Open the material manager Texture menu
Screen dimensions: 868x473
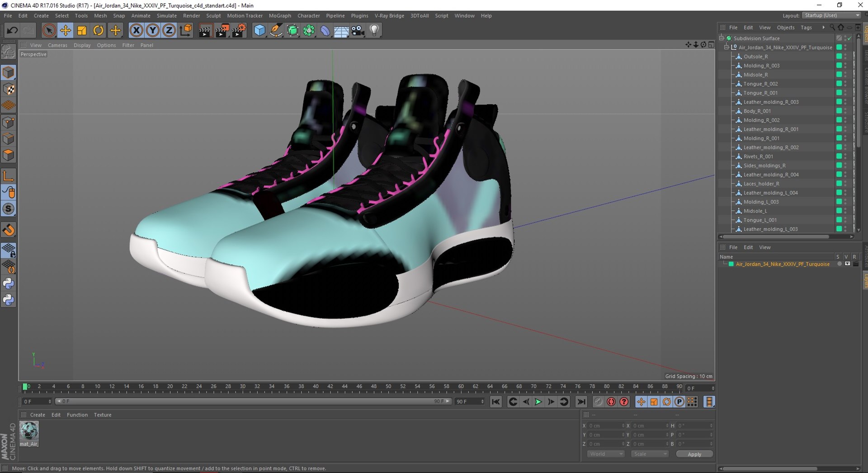tap(103, 415)
